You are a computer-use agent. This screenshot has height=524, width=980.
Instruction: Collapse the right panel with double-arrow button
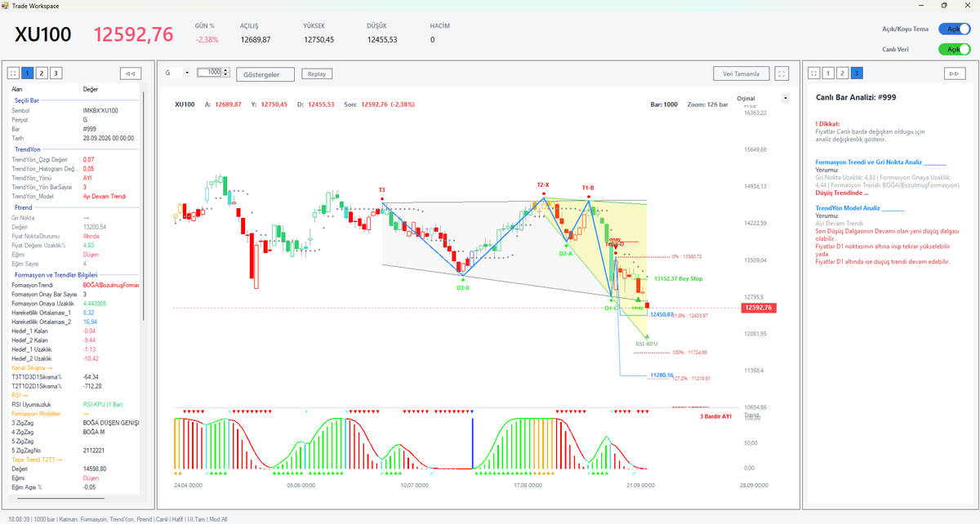(954, 73)
